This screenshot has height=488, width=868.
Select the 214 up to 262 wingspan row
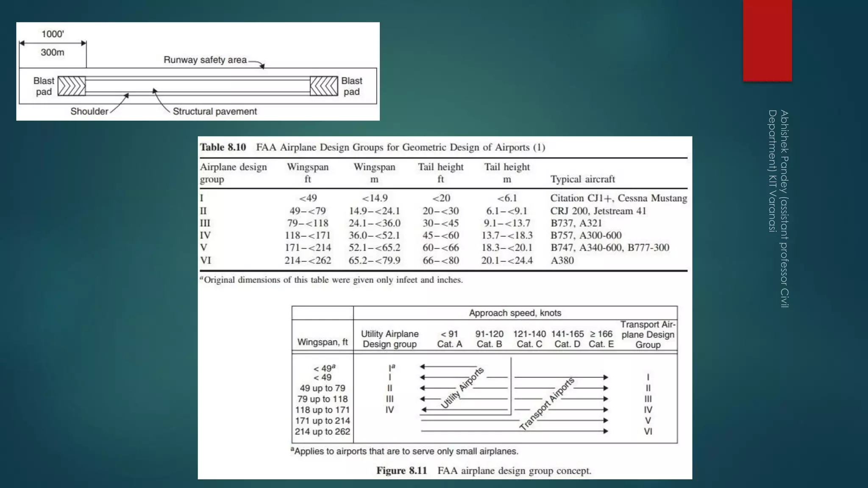point(323,432)
